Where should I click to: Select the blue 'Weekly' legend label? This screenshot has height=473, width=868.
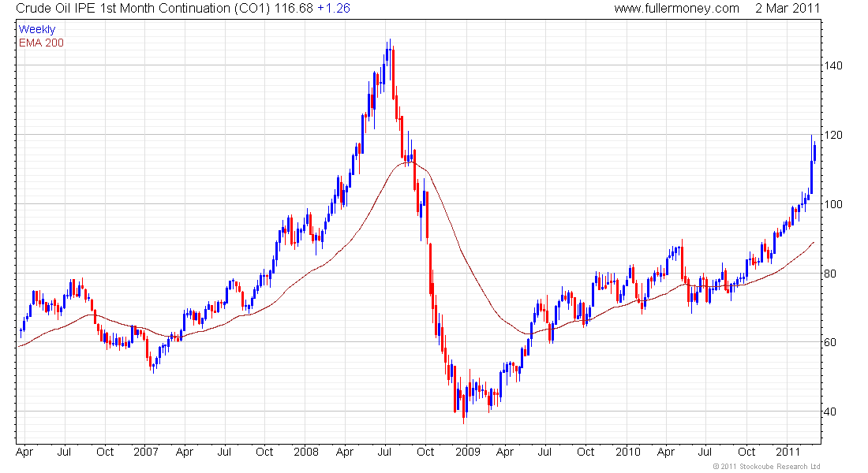tap(37, 29)
